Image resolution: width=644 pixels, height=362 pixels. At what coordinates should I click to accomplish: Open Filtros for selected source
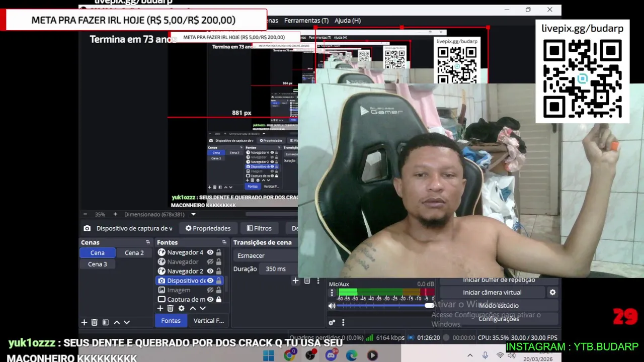pos(259,228)
